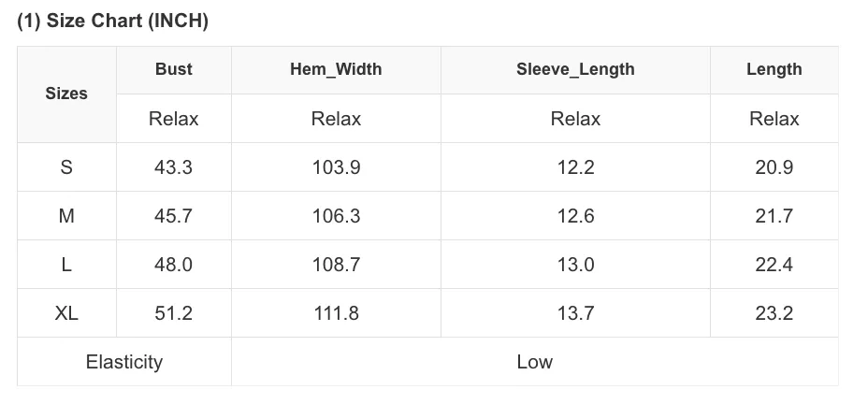Click Relax subheader under Bust
This screenshot has height=404, width=868.
click(174, 119)
